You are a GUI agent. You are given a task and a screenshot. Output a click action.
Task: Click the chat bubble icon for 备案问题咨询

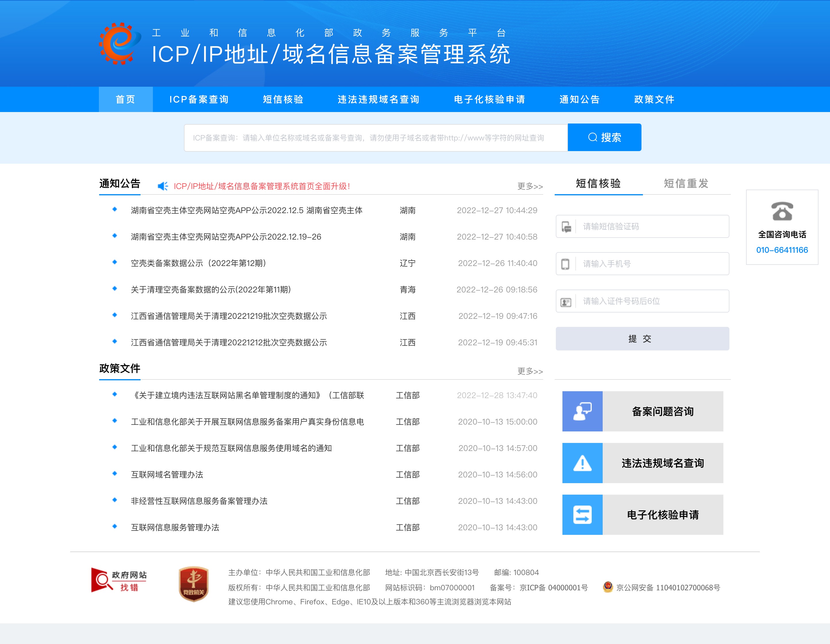(582, 411)
